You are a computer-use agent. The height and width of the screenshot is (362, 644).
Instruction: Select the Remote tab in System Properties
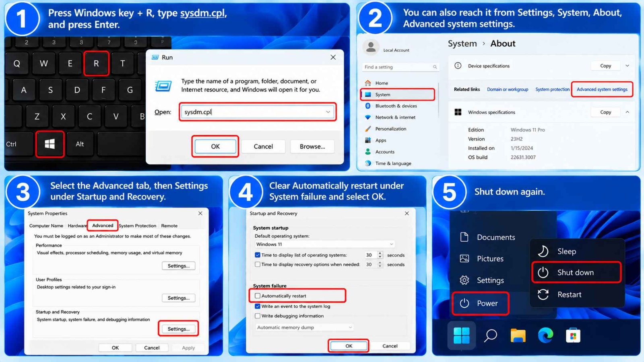click(x=169, y=226)
